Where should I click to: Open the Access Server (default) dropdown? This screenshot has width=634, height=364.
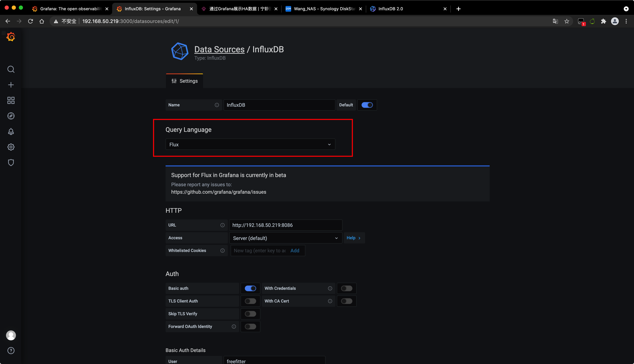[286, 238]
